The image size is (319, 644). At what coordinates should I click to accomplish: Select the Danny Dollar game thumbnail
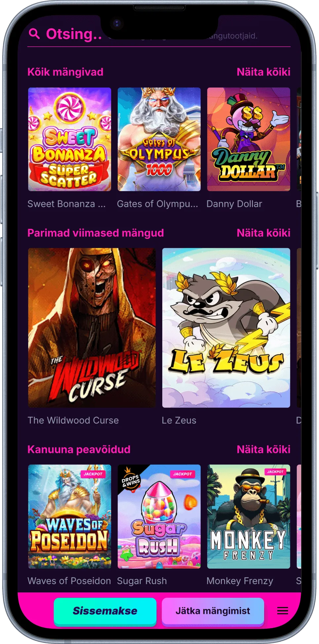(249, 139)
